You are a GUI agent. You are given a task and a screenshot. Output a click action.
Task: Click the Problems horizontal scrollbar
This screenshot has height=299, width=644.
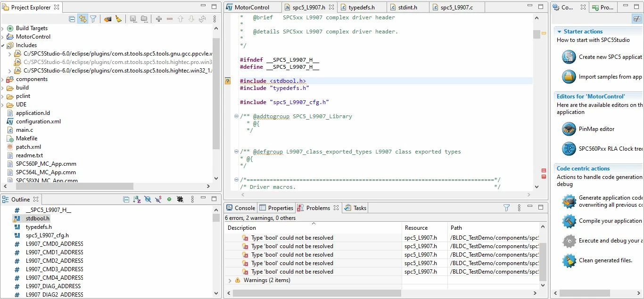[317, 293]
